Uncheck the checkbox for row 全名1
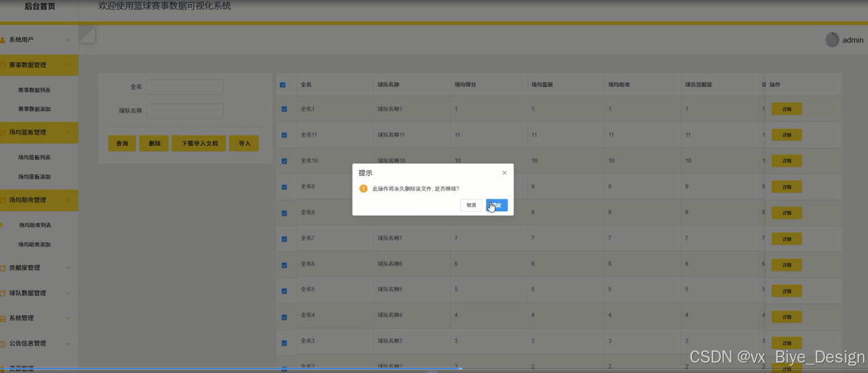This screenshot has height=373, width=868. pos(284,109)
